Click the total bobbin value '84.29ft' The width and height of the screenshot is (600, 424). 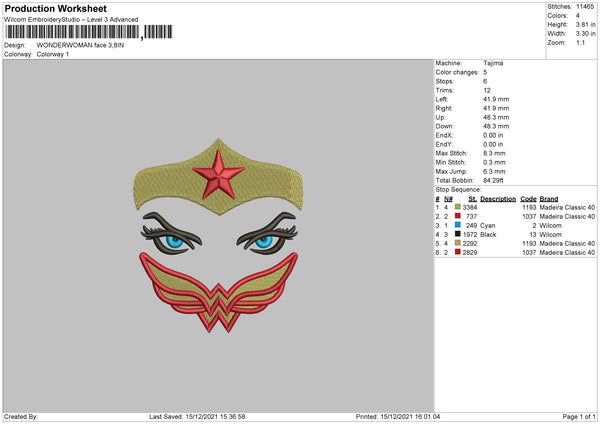(493, 180)
